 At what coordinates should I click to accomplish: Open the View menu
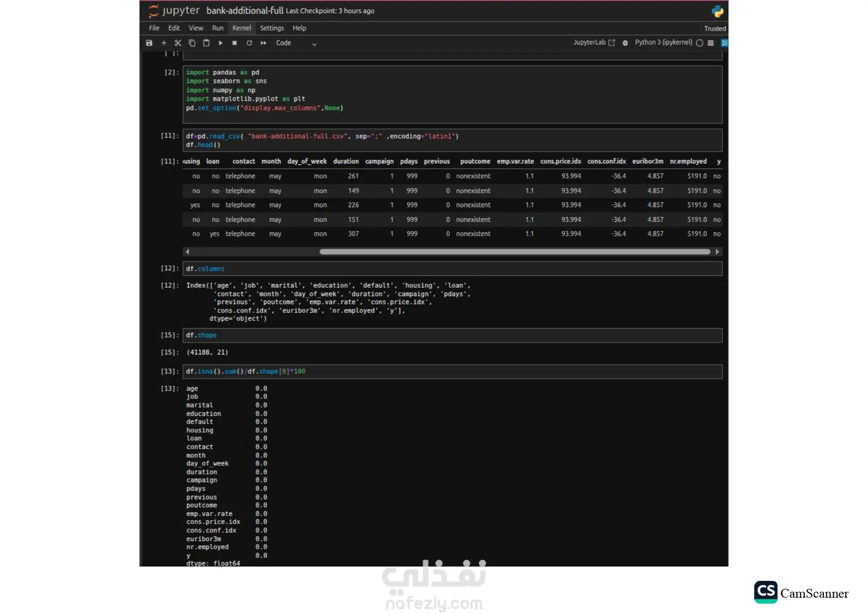click(196, 28)
